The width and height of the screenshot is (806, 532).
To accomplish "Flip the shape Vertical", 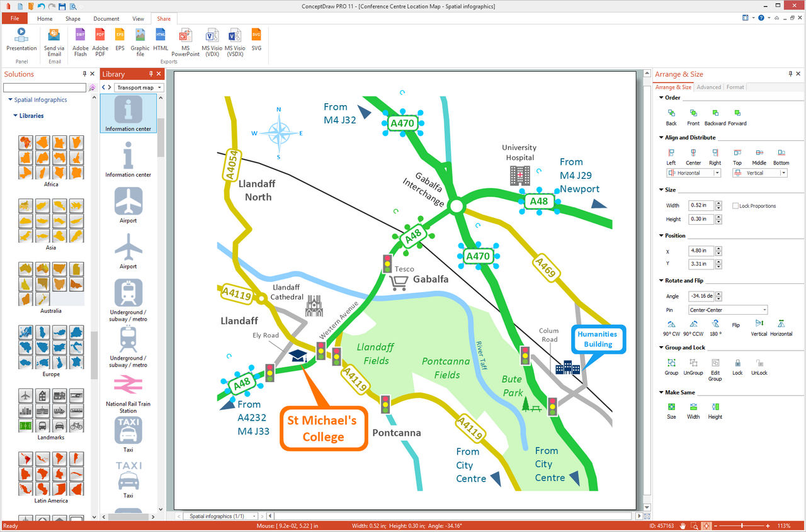I will [x=759, y=328].
